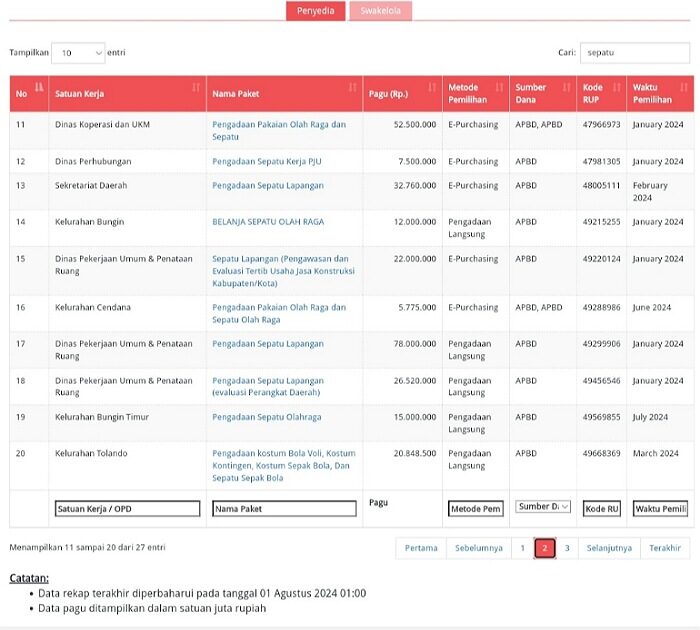The width and height of the screenshot is (700, 630).
Task: Sort by Nama Paket column arrows
Action: click(352, 88)
